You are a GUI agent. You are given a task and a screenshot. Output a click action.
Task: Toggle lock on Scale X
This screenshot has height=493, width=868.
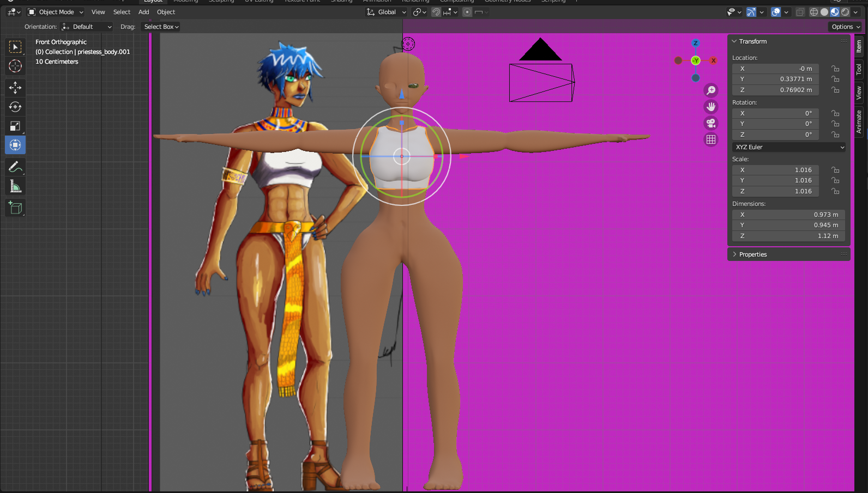[835, 170]
